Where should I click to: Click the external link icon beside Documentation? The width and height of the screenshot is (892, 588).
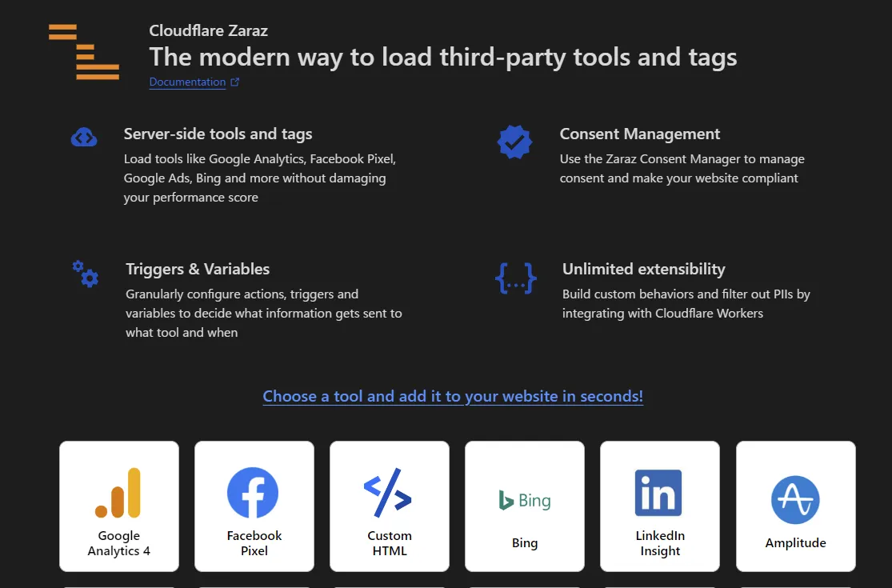click(234, 82)
